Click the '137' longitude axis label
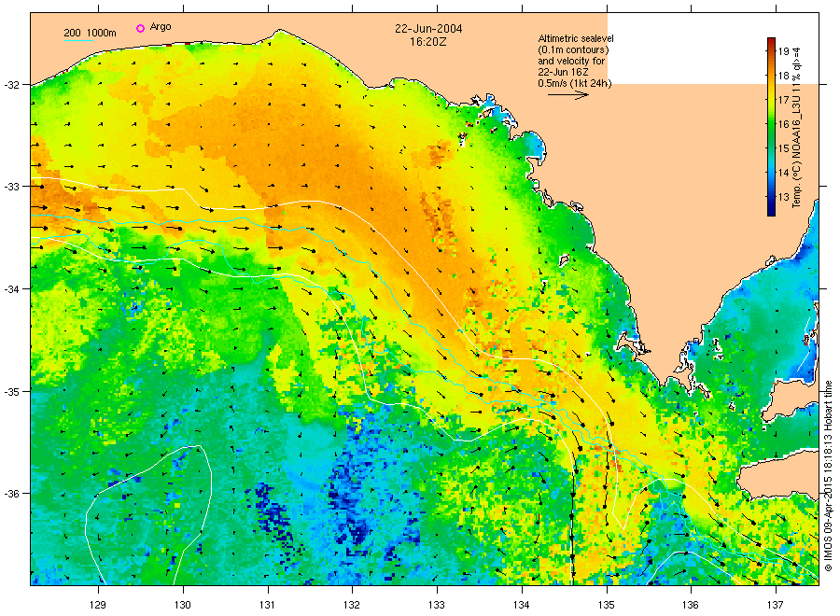 (x=776, y=605)
